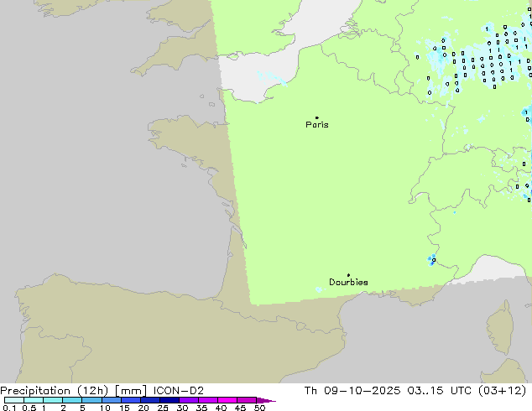This screenshot has width=532, height=411.
Task: Click the '03..15 UTC' time range text
Action: coord(440,391)
